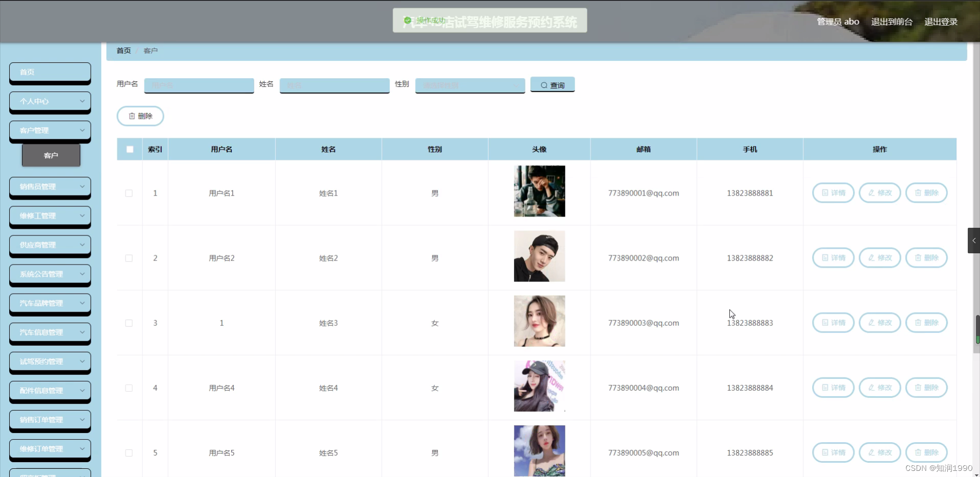Image resolution: width=980 pixels, height=477 pixels.
Task: Open 详情 for 用户名4
Action: 833,387
